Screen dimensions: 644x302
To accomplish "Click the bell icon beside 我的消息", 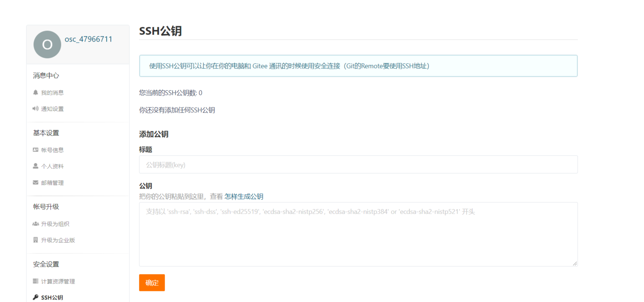I will (35, 92).
